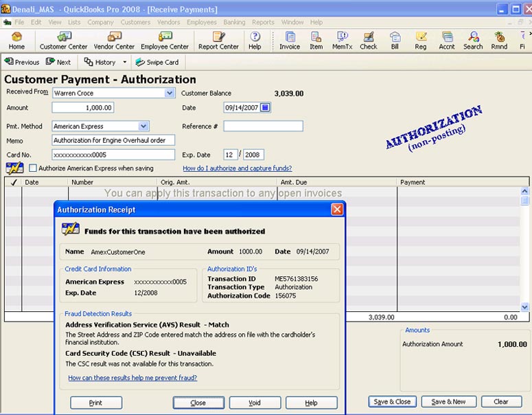Image resolution: width=532 pixels, height=415 pixels.
Task: Open the date calendar picker icon
Action: 266,108
